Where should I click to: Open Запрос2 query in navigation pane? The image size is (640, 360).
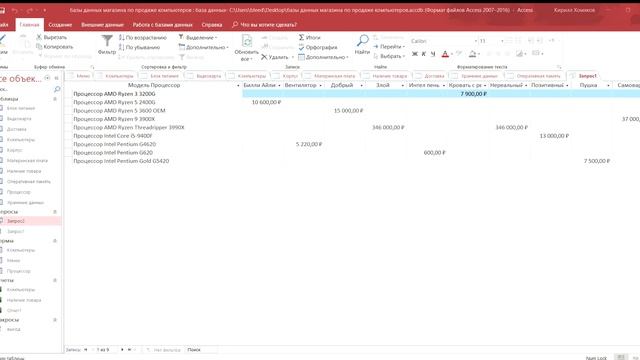(16, 221)
